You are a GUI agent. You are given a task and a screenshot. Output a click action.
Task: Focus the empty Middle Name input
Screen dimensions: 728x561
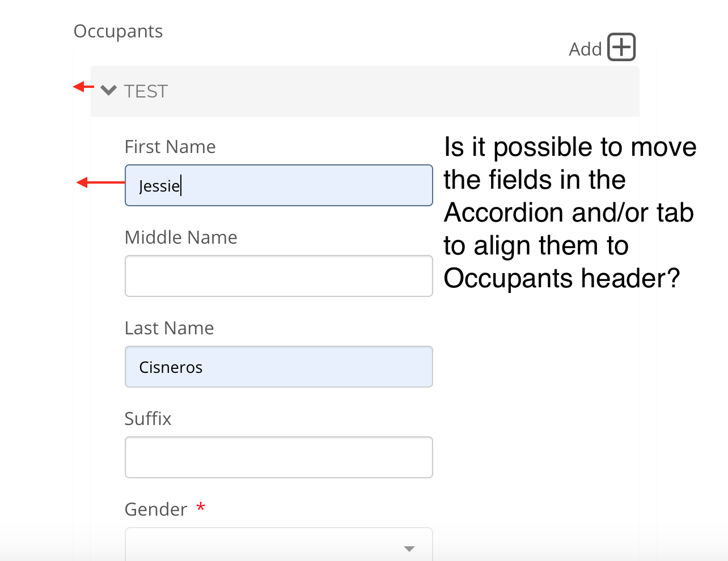pos(279,276)
